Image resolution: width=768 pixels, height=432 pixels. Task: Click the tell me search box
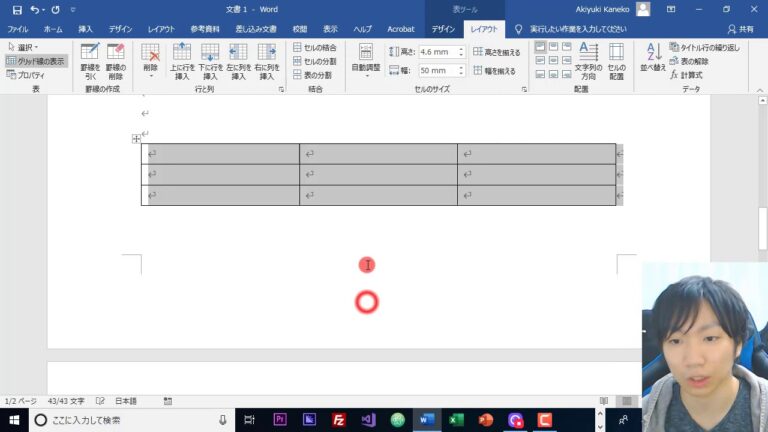coord(578,29)
